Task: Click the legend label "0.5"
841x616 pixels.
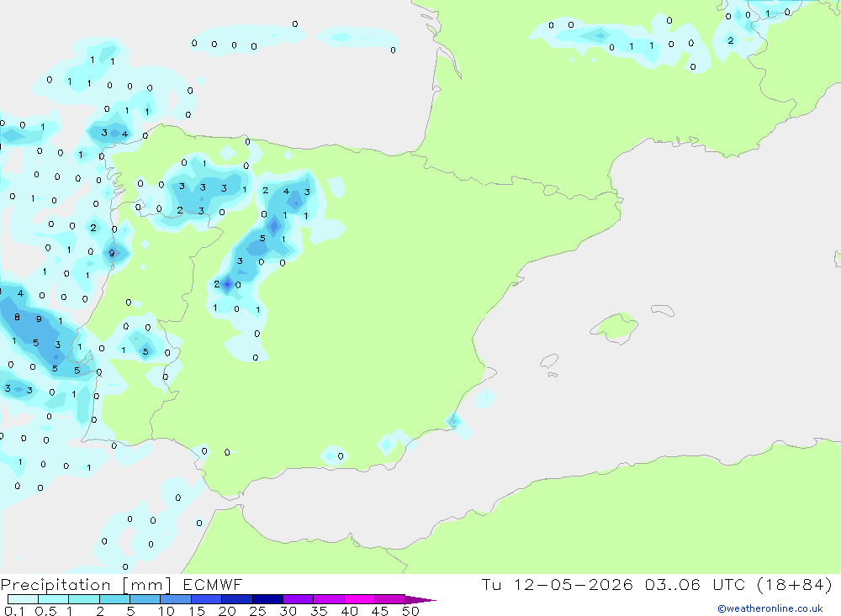Action: pyautogui.click(x=45, y=611)
